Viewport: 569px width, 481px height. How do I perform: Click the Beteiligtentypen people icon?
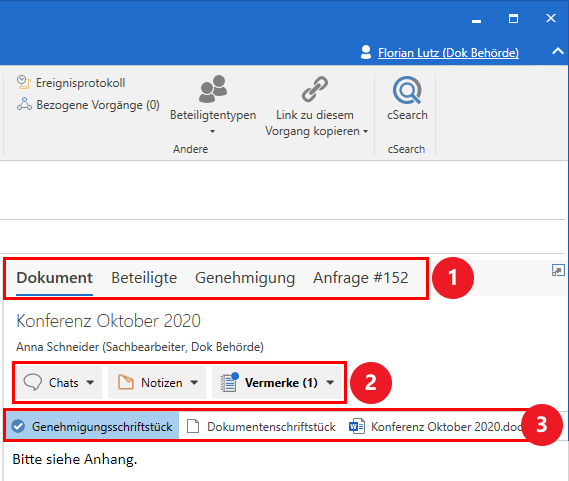(213, 89)
